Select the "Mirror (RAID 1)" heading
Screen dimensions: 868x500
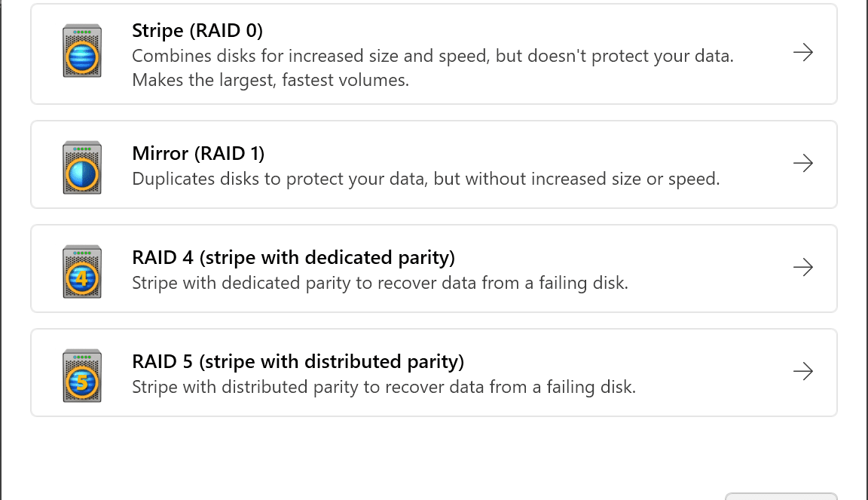198,154
